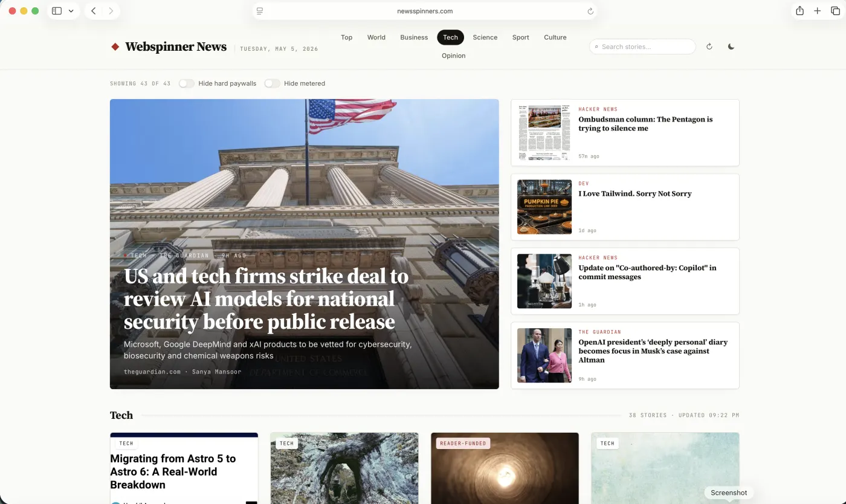Open a new tab with plus icon
846x504 pixels.
(817, 11)
